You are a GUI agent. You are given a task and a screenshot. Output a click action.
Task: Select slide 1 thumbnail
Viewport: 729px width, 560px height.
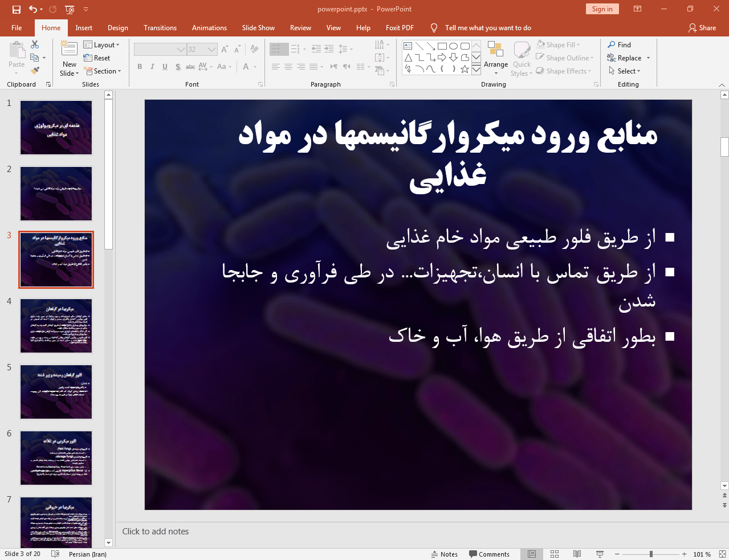[56, 128]
